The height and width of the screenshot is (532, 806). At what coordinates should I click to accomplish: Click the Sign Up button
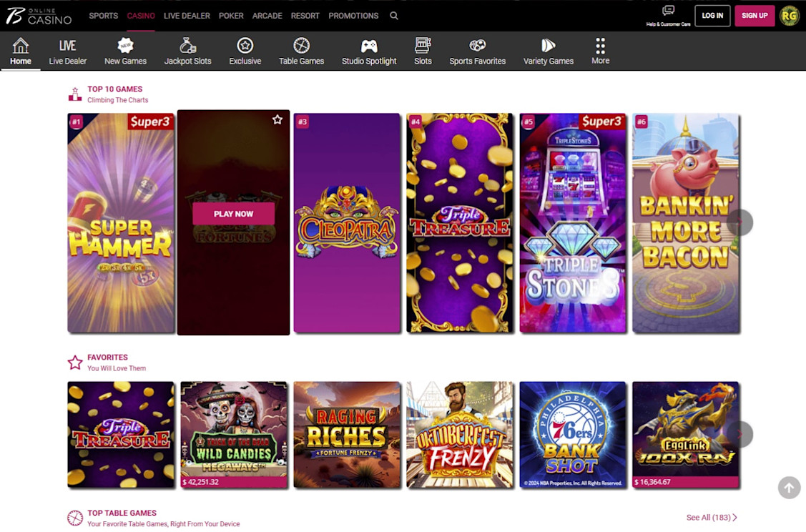pos(755,16)
